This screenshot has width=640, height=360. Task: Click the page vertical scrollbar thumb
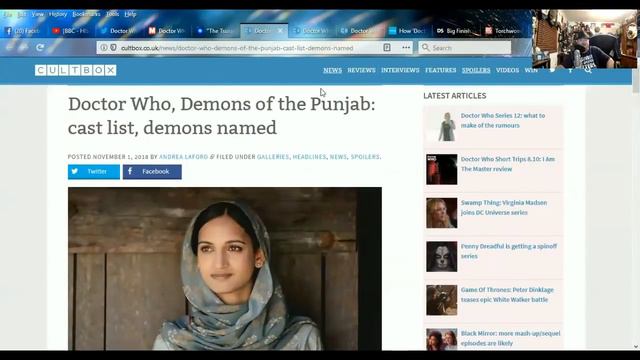tap(636, 80)
